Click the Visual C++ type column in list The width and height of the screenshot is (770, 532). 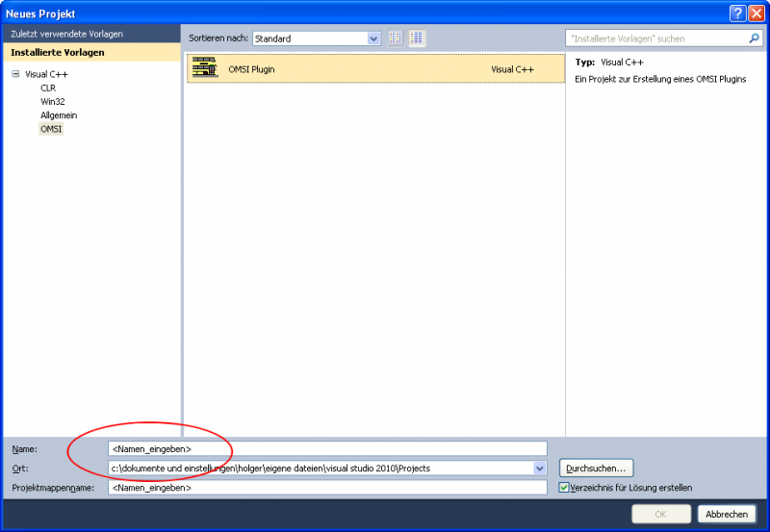(512, 69)
